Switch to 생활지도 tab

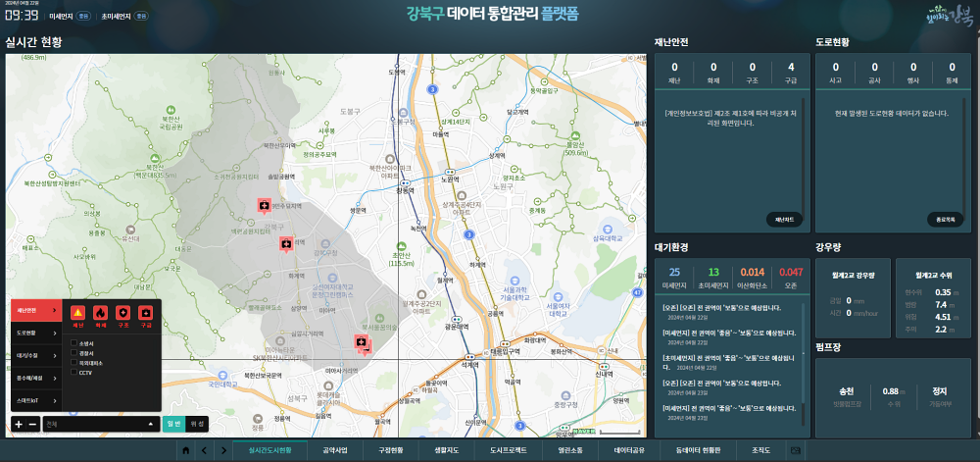446,450
